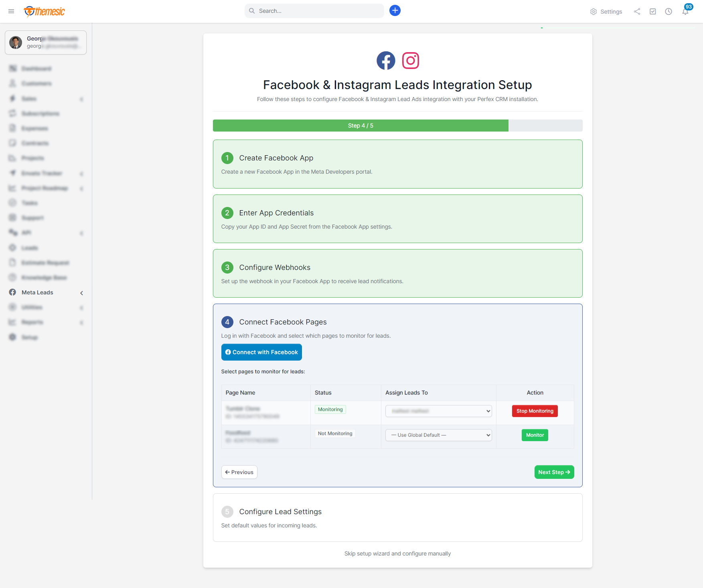Open the clock timers icon
The width and height of the screenshot is (703, 588).
point(669,12)
